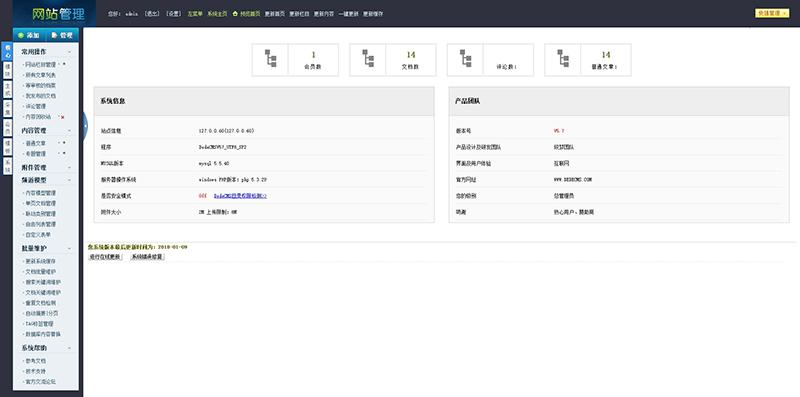Click the tree icon in 文档数 card

point(368,58)
